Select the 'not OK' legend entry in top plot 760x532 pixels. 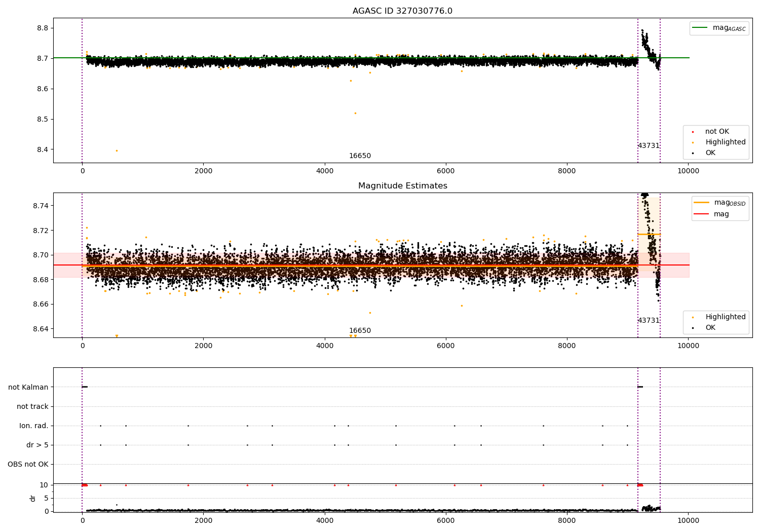717,132
